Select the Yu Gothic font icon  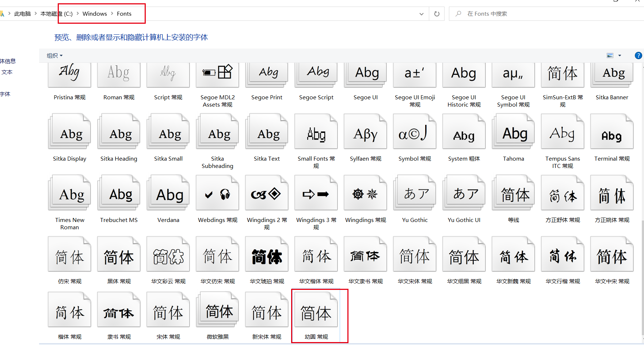point(415,193)
